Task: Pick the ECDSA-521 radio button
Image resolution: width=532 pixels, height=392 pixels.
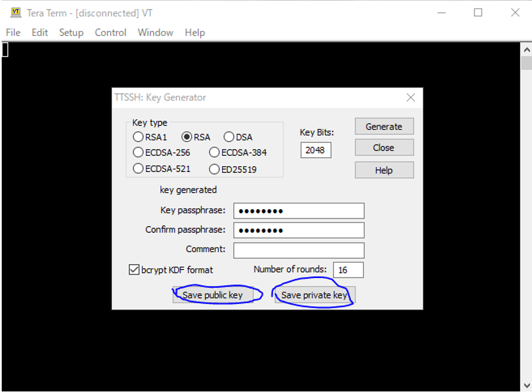Action: pyautogui.click(x=138, y=169)
